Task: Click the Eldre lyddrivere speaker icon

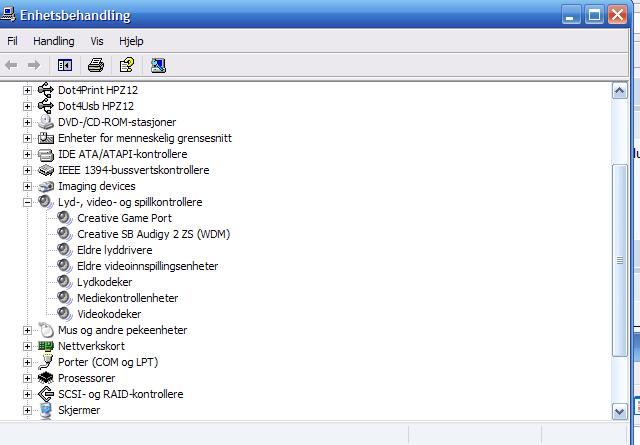Action: pos(64,250)
